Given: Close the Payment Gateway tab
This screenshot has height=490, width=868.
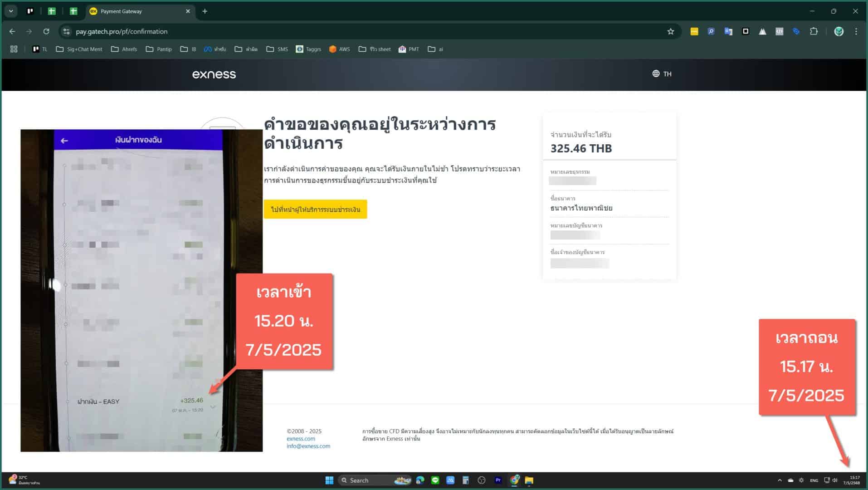Looking at the screenshot, I should (x=188, y=11).
